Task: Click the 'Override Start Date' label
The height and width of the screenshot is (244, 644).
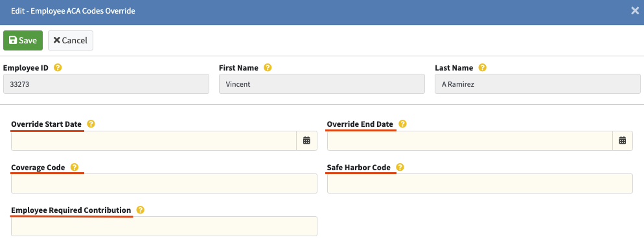Action: click(47, 124)
